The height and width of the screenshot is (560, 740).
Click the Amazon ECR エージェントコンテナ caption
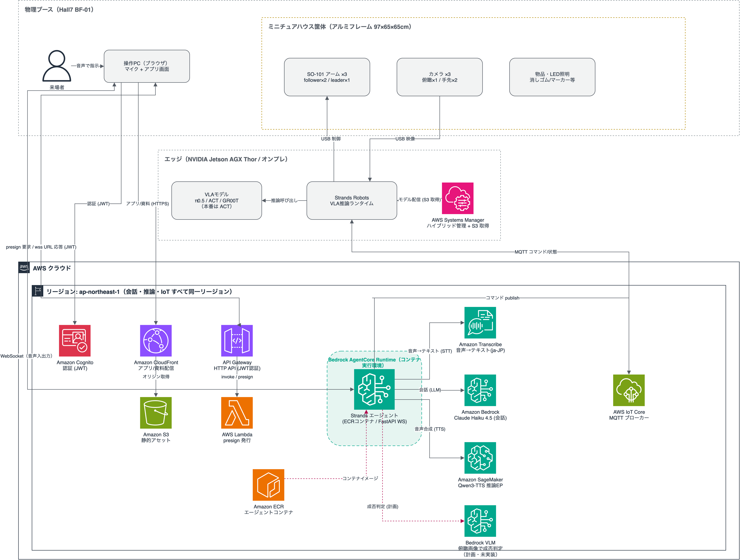click(269, 510)
